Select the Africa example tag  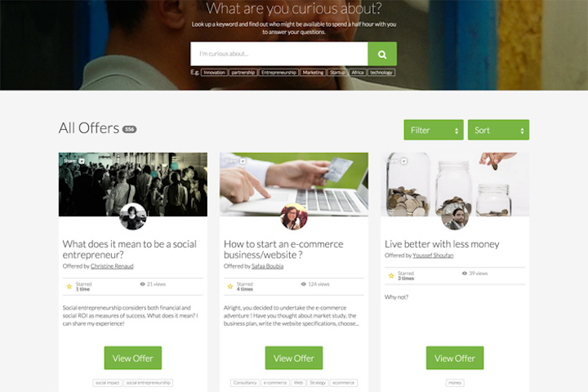point(358,73)
